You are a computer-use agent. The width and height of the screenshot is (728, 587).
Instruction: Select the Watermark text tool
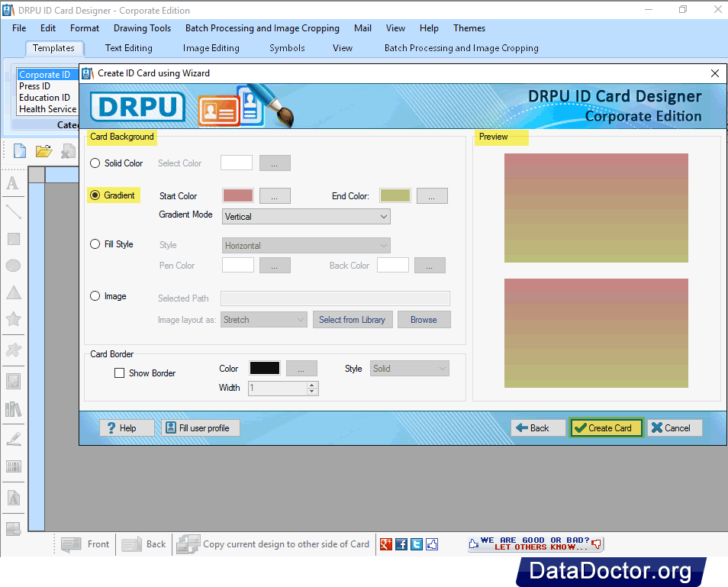pos(14,498)
